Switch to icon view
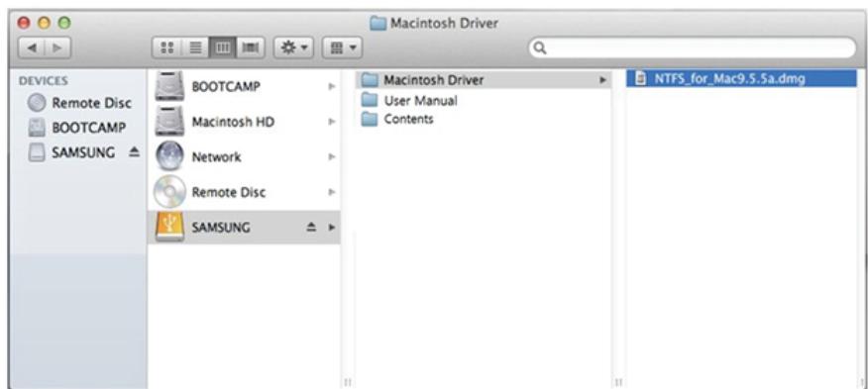 166,49
